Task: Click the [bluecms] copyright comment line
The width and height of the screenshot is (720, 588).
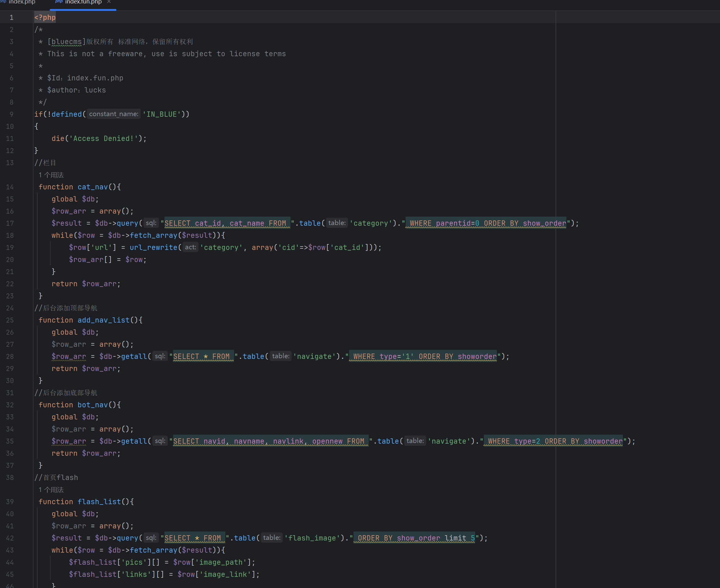Action: pyautogui.click(x=116, y=42)
